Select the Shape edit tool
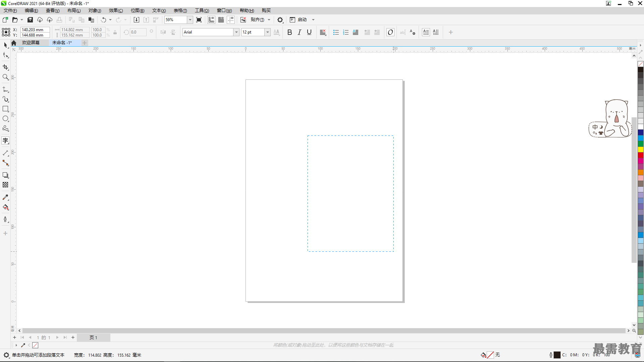Screen dimensions: 644x362 pyautogui.click(x=5, y=55)
